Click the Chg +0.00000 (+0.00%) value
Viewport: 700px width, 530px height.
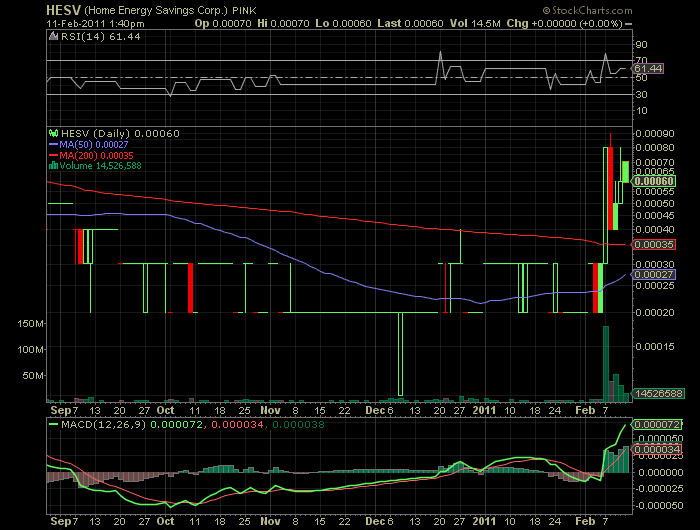pyautogui.click(x=565, y=23)
